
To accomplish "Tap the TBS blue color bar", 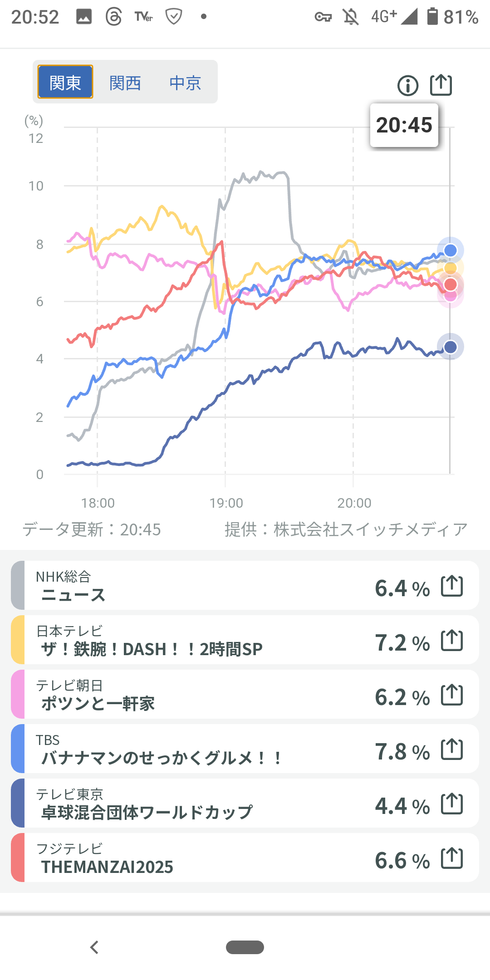I will coord(18,749).
